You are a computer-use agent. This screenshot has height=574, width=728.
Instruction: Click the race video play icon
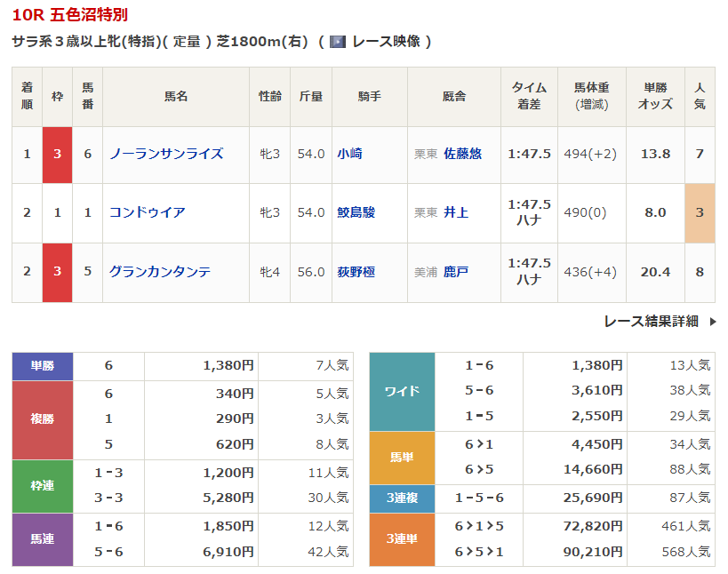pos(337,42)
